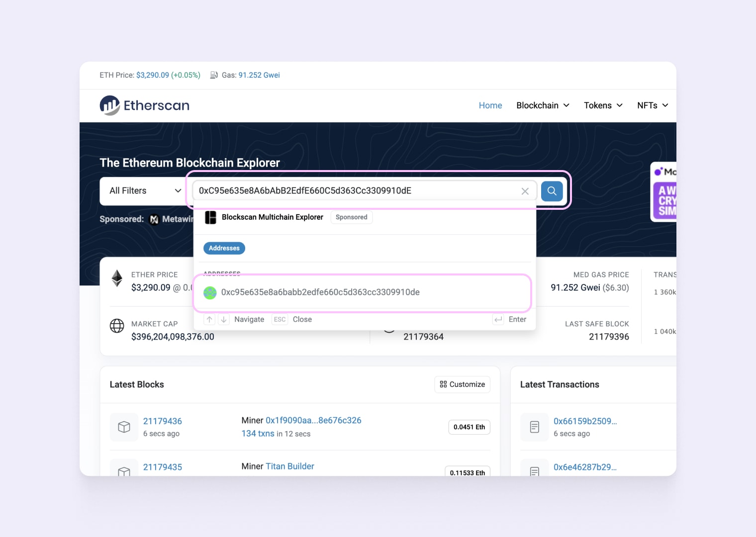Select address result 0xc95e635e8a6babb2...910de
Screen dimensions: 756x537
pyautogui.click(x=362, y=292)
